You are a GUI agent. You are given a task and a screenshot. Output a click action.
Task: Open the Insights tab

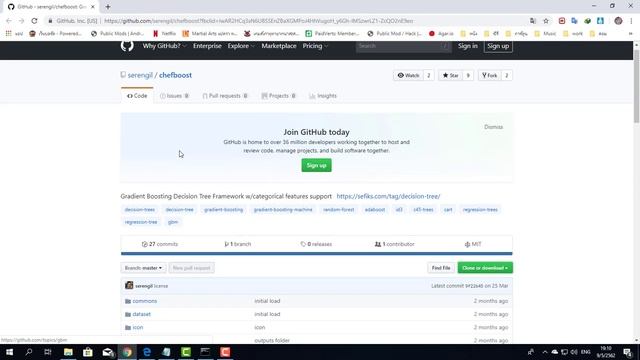tap(323, 96)
